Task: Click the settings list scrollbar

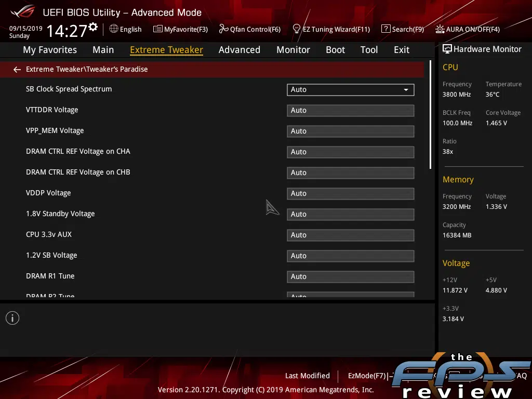Action: [x=430, y=115]
